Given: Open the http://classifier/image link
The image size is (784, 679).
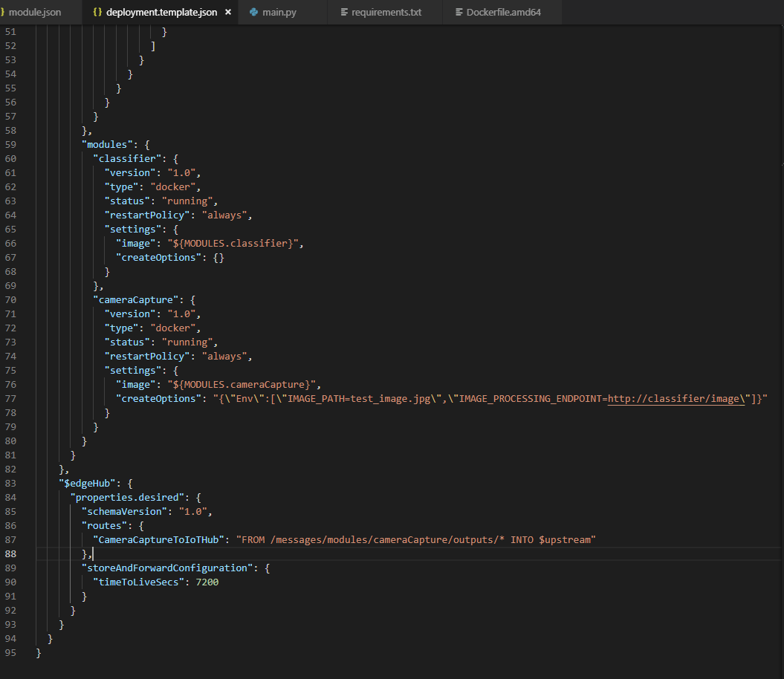Looking at the screenshot, I should (x=674, y=399).
